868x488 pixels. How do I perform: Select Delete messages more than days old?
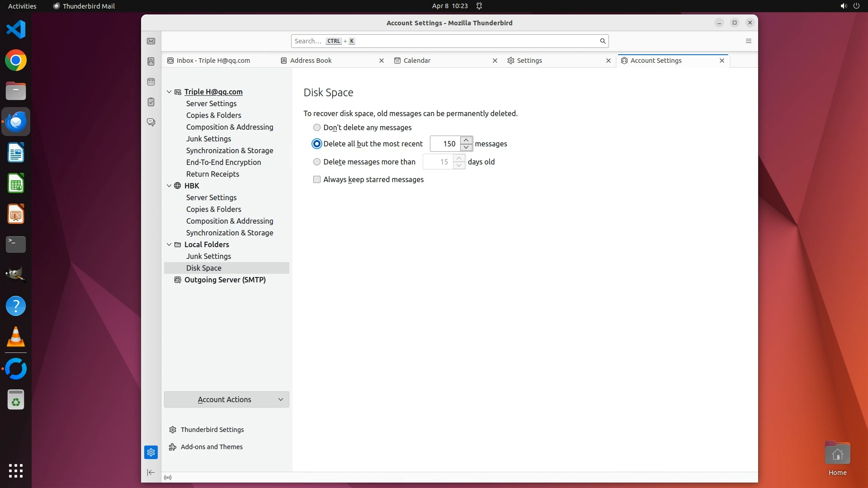(x=317, y=162)
